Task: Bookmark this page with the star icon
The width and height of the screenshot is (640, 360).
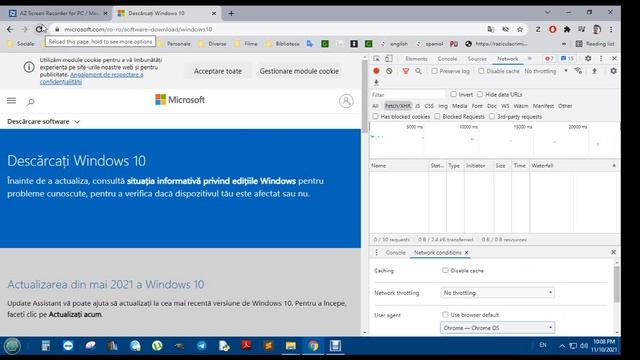Action: pyautogui.click(x=520, y=29)
